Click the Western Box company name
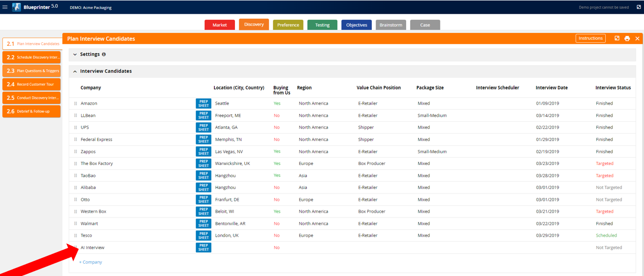Image resolution: width=644 pixels, height=276 pixels. [x=93, y=212]
